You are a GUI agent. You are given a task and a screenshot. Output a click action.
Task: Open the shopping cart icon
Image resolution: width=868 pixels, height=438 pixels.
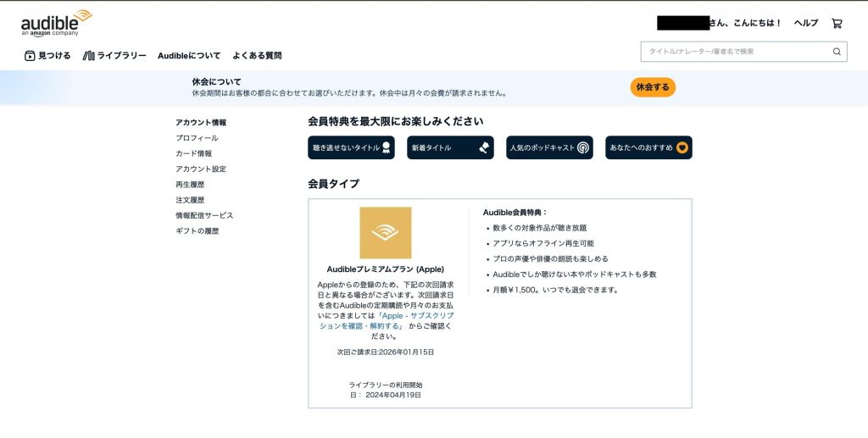click(x=837, y=23)
